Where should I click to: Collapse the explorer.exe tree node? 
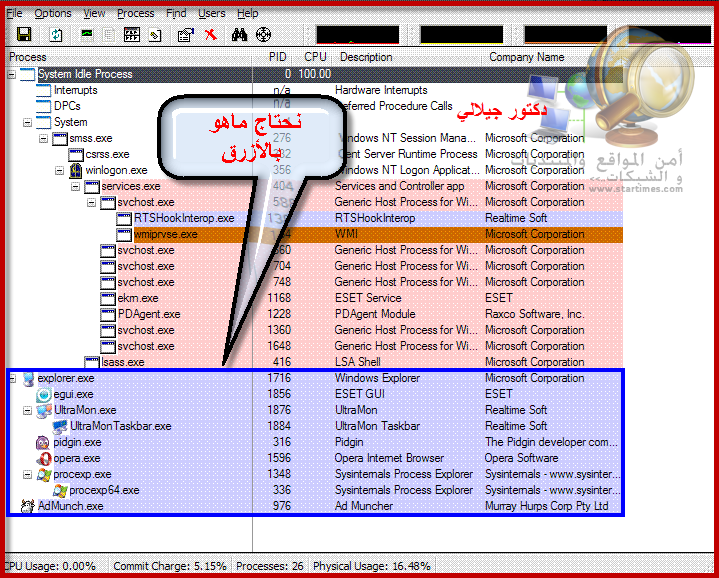tap(13, 379)
